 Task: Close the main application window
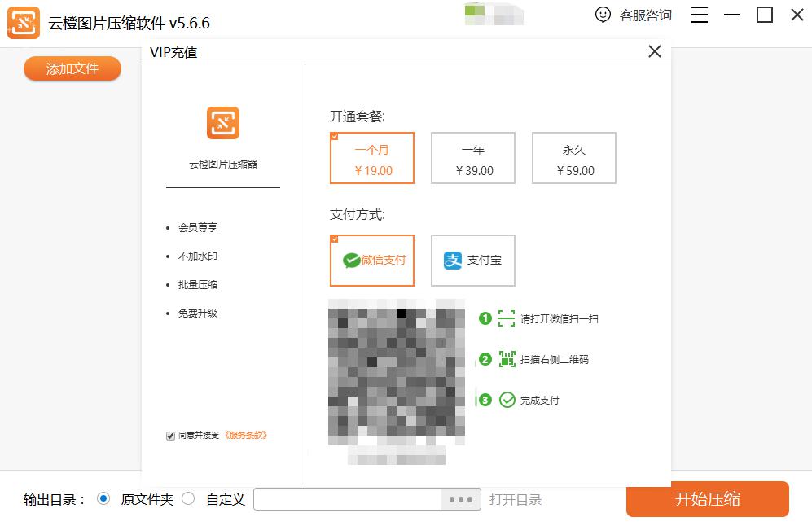[797, 15]
